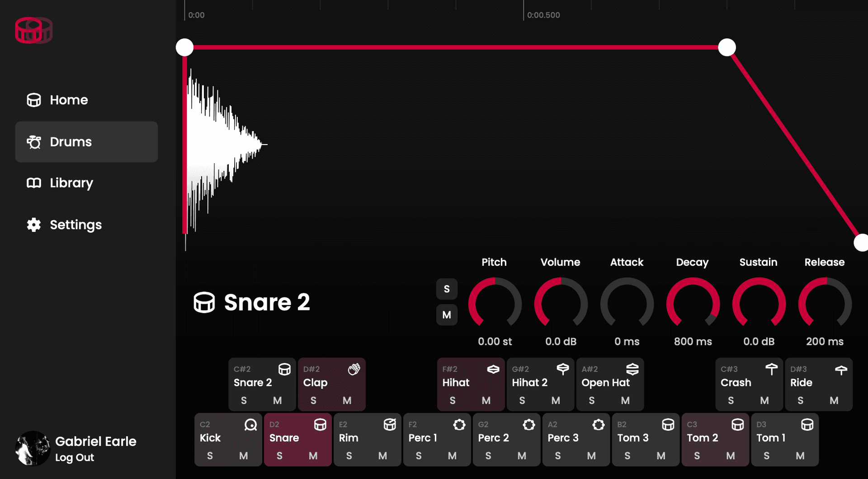The height and width of the screenshot is (479, 868).
Task: Solo the Snare 2 channel using large S
Action: 447,289
